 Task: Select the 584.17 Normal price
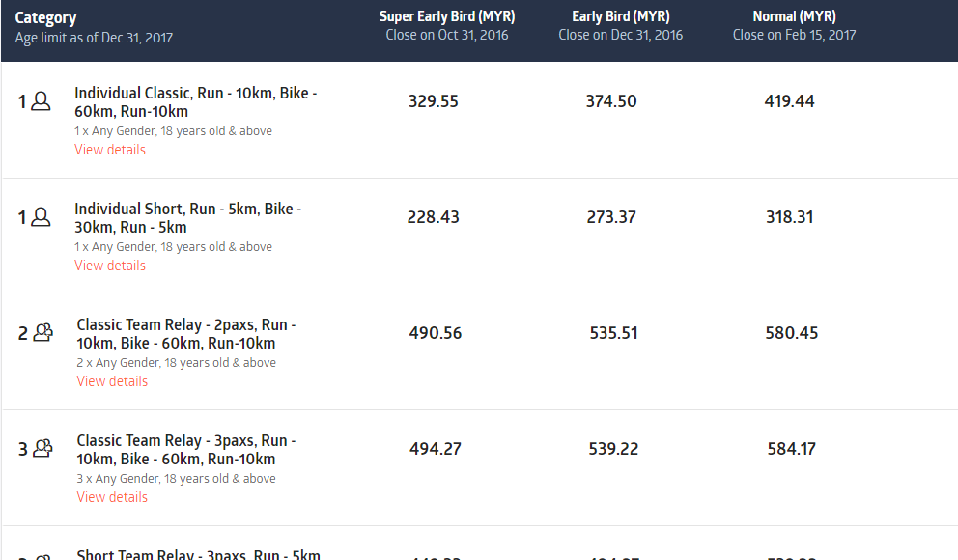[792, 449]
